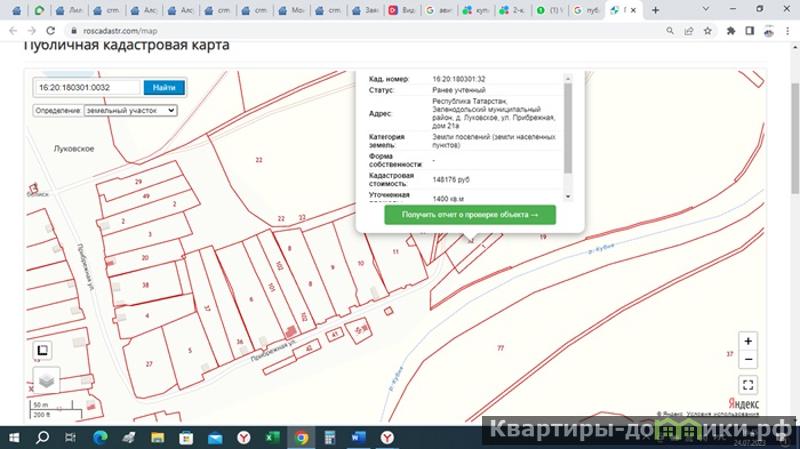
Task: Open the map layers selector
Action: pyautogui.click(x=46, y=380)
